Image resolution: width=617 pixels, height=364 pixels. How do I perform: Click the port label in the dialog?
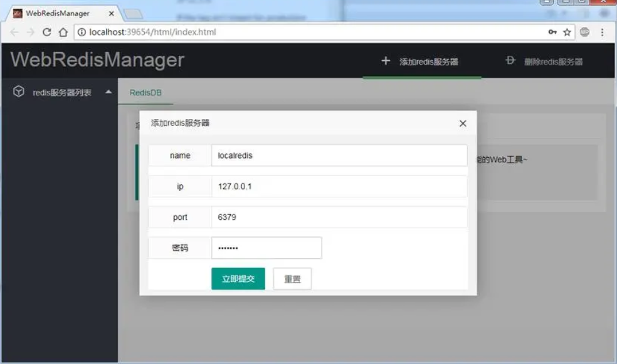(x=180, y=217)
